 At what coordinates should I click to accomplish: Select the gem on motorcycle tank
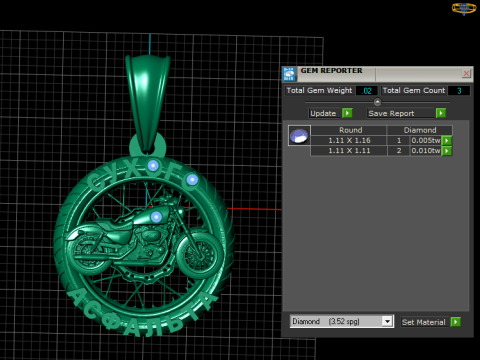point(156,217)
